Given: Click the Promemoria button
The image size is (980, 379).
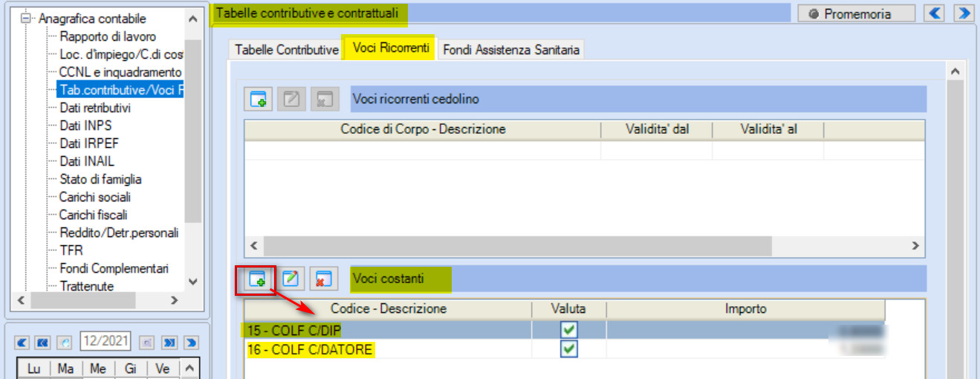Looking at the screenshot, I should click(856, 13).
